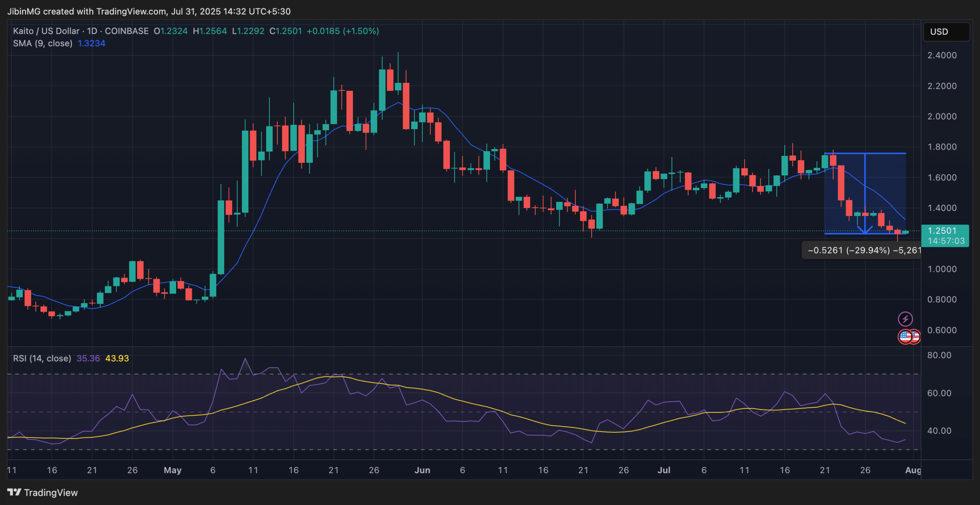The height and width of the screenshot is (505, 980).
Task: Click the TradingView logo at bottom left
Action: (x=42, y=492)
